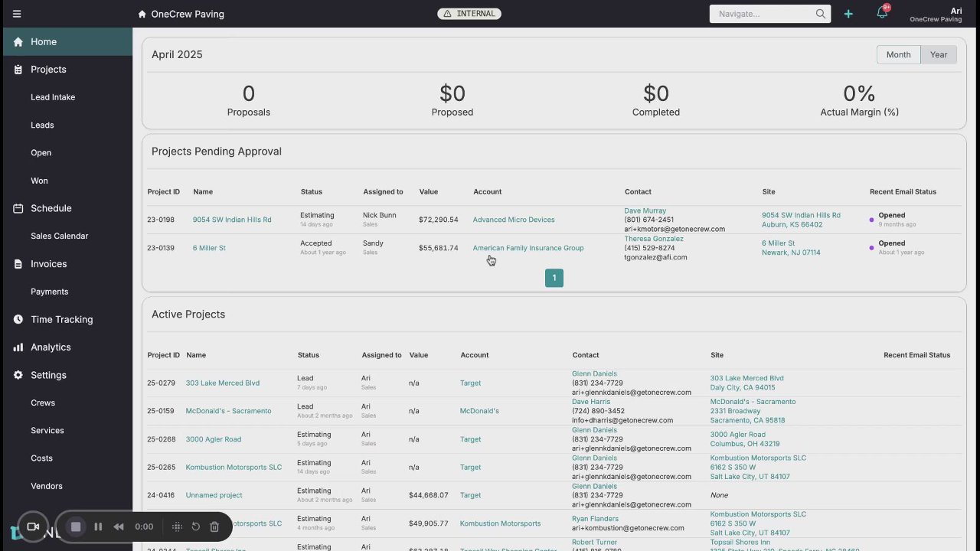The height and width of the screenshot is (551, 980).
Task: Open the Ari user profile menu
Action: point(936,15)
